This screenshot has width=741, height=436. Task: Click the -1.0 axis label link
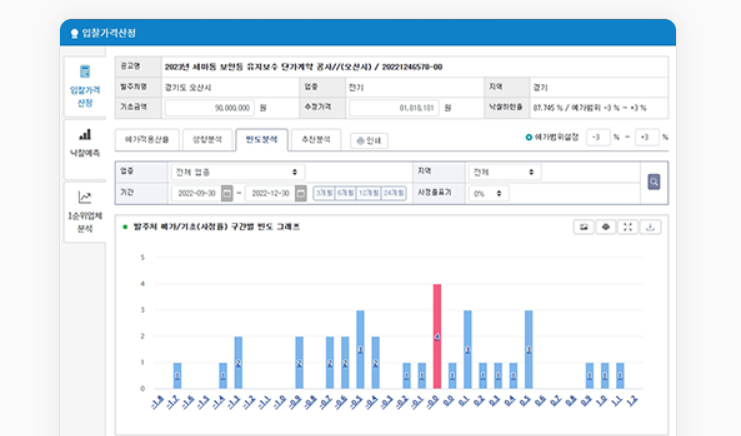280,402
